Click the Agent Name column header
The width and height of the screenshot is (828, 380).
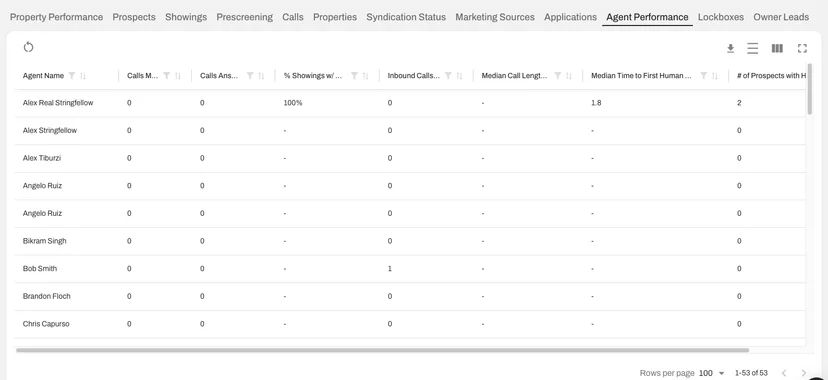click(43, 76)
